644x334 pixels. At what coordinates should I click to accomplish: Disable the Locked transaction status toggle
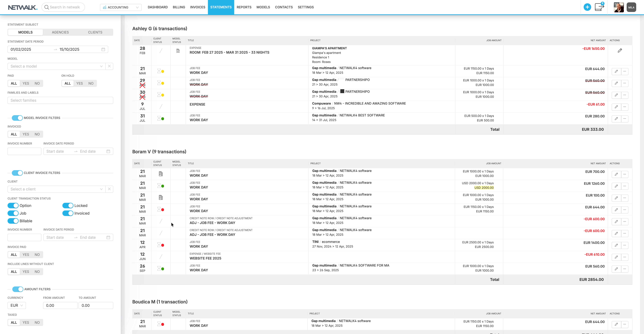point(68,206)
